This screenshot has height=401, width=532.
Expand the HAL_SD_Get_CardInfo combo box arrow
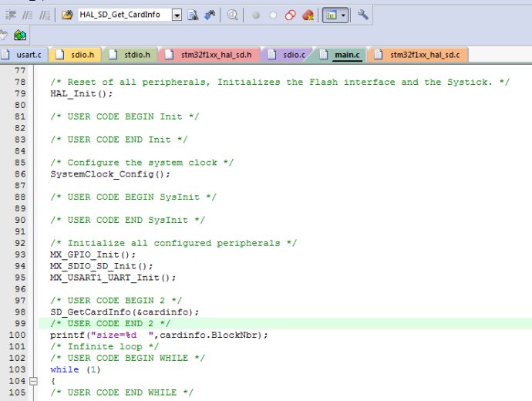(x=177, y=15)
